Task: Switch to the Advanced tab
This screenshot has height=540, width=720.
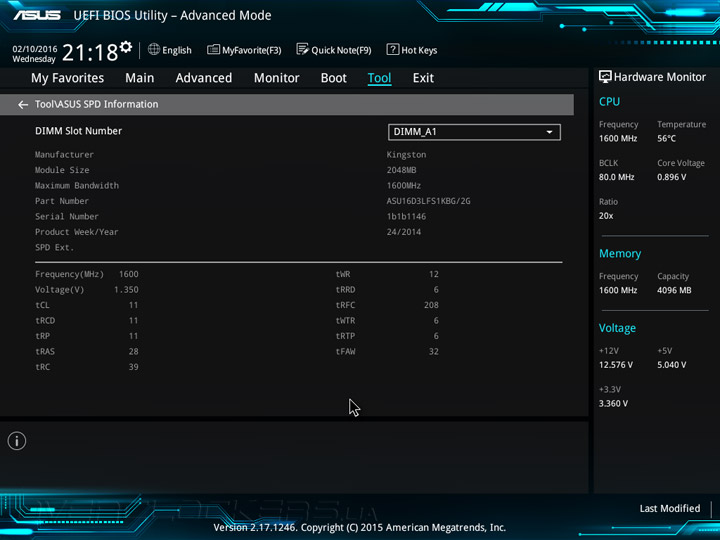Action: pyautogui.click(x=203, y=78)
